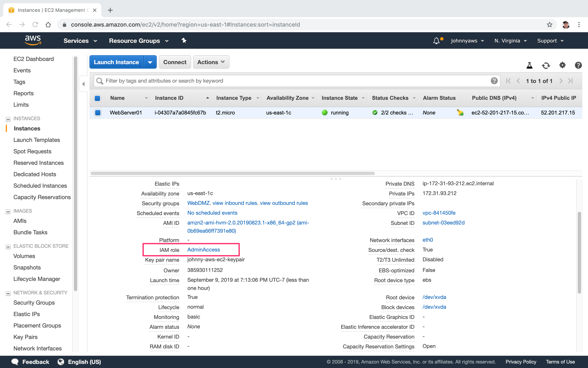Screen dimensions: 588x368
Task: Click the Connect button
Action: point(175,62)
